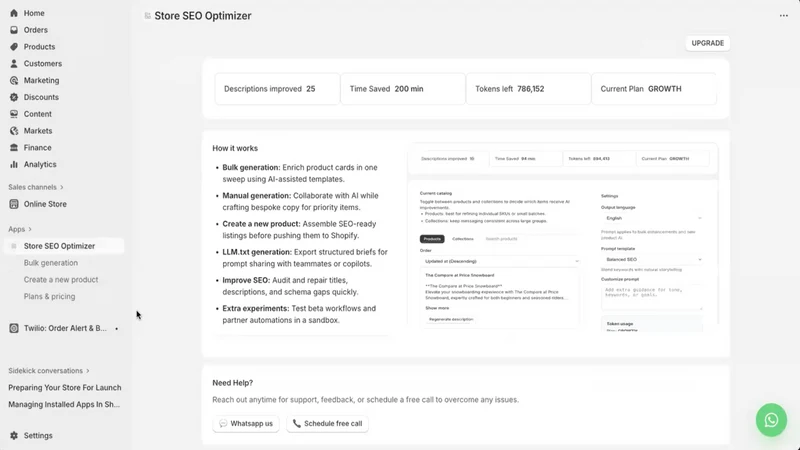Select Bulk generation submenu item
This screenshot has height=450, width=800.
pos(51,263)
